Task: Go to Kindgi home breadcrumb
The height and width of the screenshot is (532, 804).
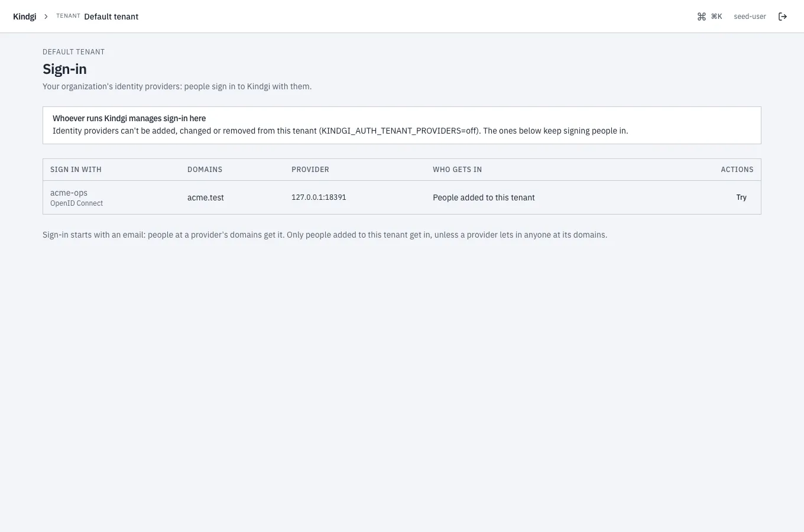Action: pos(25,17)
